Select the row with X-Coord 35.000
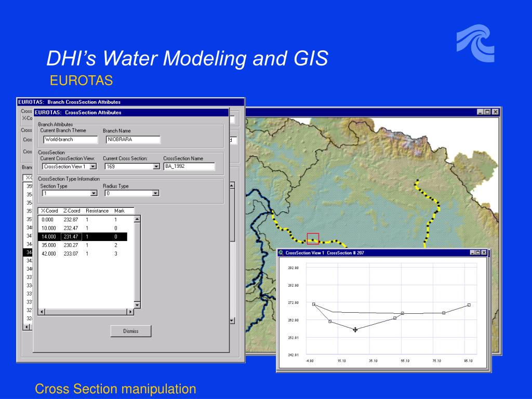The width and height of the screenshot is (532, 399). coord(83,245)
